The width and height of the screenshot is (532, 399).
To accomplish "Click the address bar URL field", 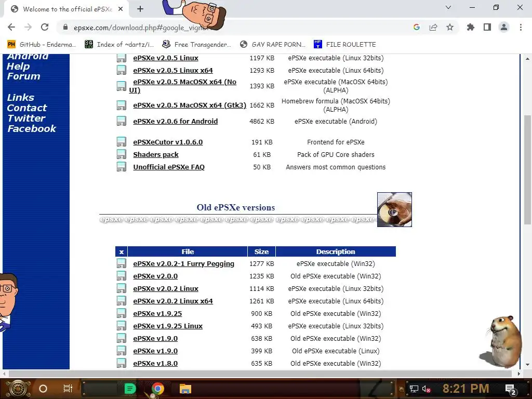I will [234, 27].
